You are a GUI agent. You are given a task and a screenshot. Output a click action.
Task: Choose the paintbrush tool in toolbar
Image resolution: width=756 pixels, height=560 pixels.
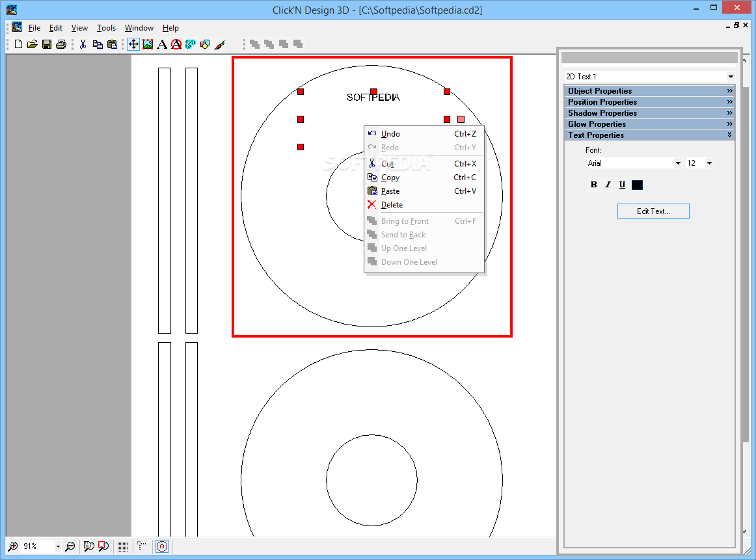pyautogui.click(x=220, y=44)
